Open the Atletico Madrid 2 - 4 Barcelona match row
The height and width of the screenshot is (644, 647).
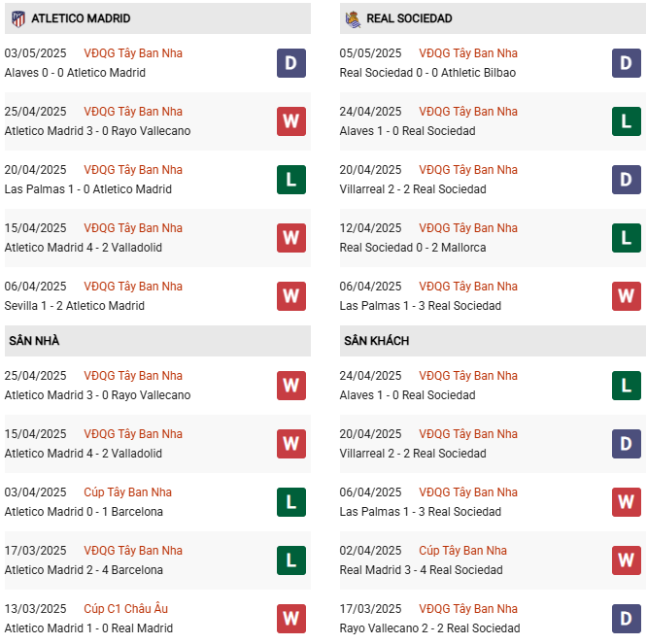tap(157, 560)
